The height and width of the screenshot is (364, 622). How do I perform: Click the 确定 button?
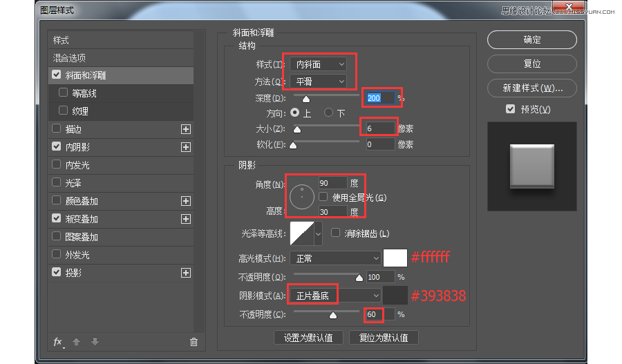532,39
